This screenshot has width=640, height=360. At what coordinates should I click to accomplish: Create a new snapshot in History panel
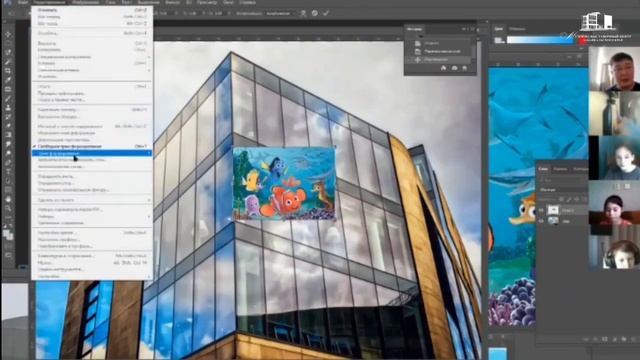pyautogui.click(x=454, y=68)
